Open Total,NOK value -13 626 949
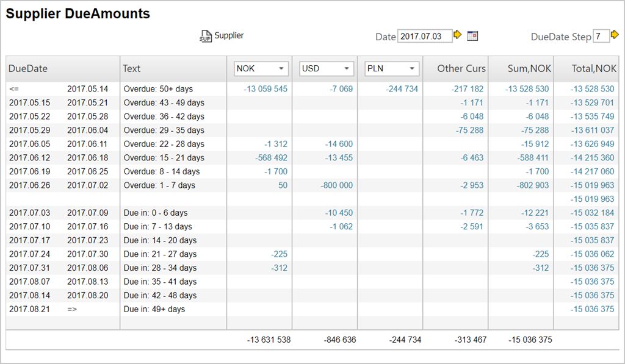625x364 pixels. pyautogui.click(x=592, y=144)
